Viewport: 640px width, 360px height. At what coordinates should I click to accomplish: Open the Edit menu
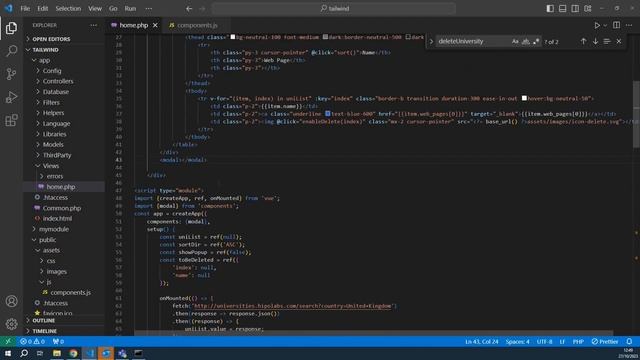tap(42, 8)
